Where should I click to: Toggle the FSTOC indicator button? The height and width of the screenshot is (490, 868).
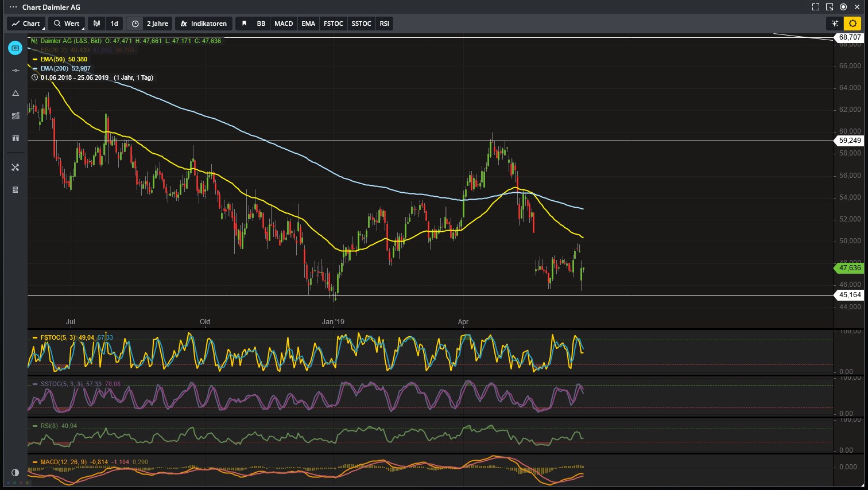pyautogui.click(x=333, y=24)
